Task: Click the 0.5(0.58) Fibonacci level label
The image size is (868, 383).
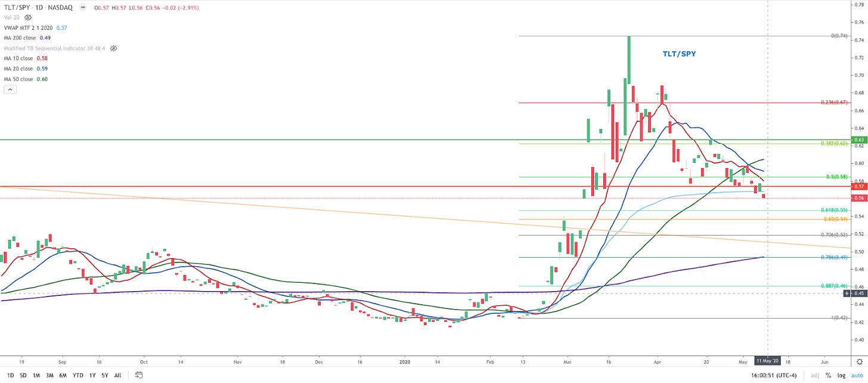Action: tap(838, 177)
